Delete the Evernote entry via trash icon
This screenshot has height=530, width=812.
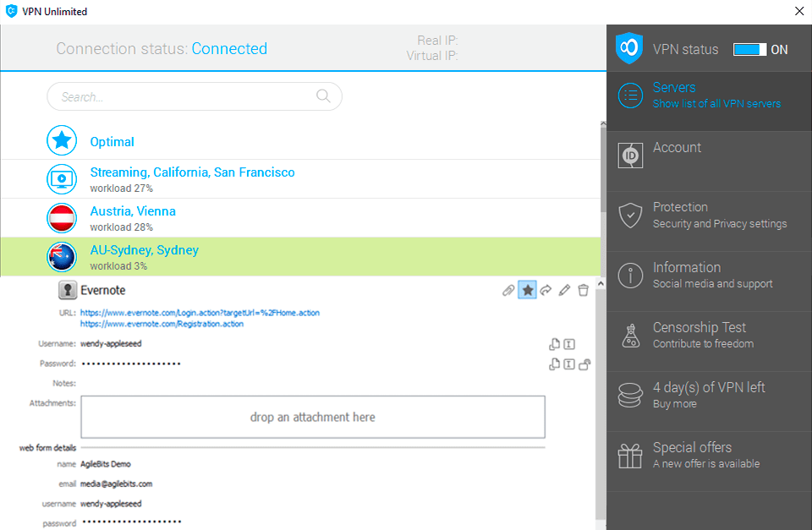point(583,289)
